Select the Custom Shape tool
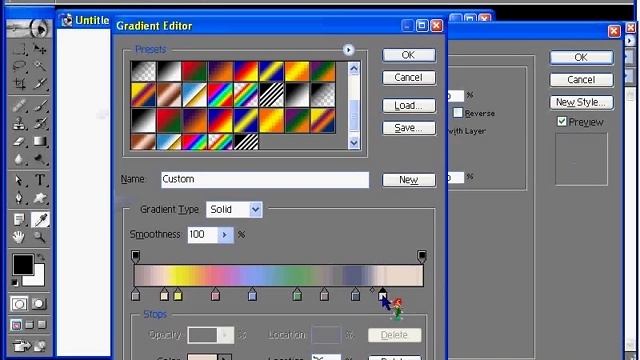The image size is (640, 360). pyautogui.click(x=40, y=198)
